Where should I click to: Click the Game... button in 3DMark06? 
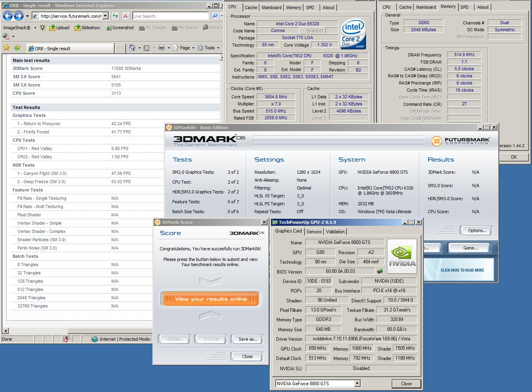[470, 248]
